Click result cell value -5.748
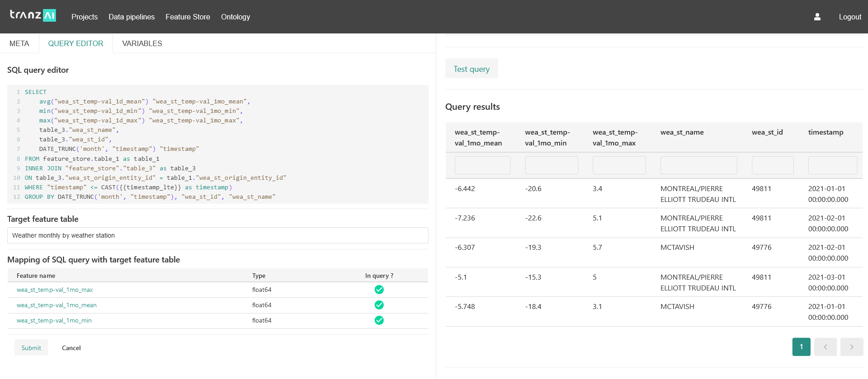868x379 pixels. click(465, 307)
